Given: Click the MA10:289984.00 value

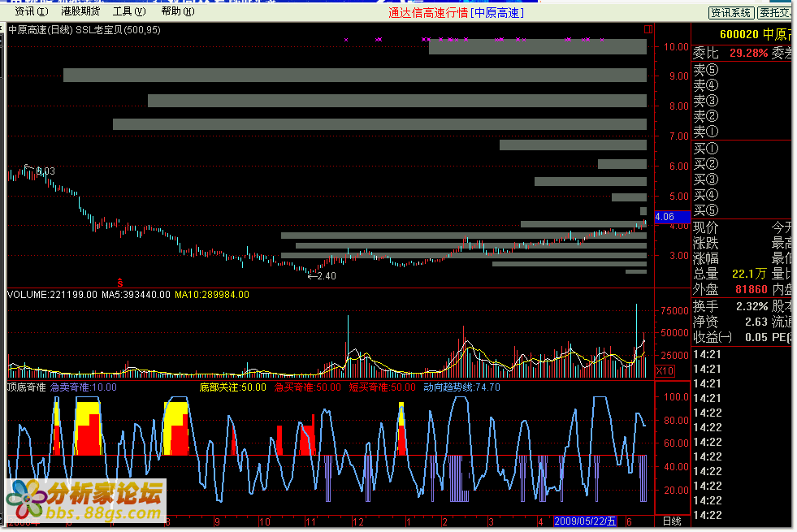Looking at the screenshot, I should click(x=212, y=295).
